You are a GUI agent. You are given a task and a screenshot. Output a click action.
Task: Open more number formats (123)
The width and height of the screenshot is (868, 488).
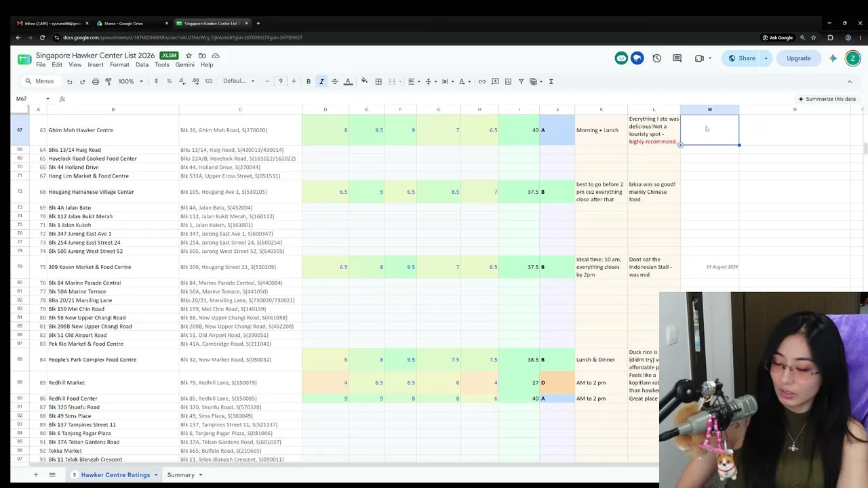click(208, 81)
